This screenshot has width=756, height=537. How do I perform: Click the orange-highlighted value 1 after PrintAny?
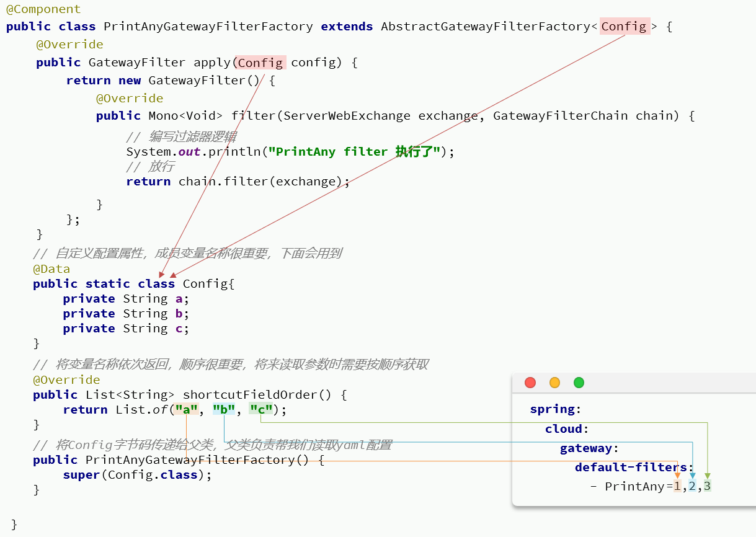[677, 486]
